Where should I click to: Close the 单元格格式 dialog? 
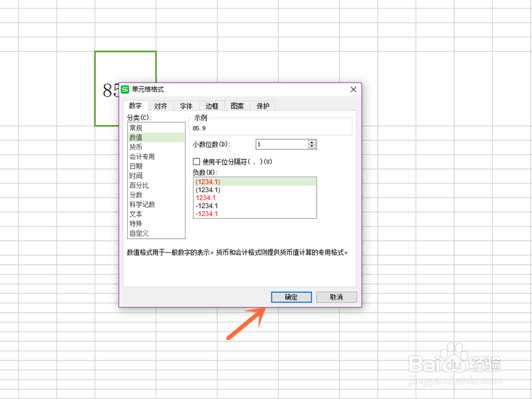[x=353, y=89]
